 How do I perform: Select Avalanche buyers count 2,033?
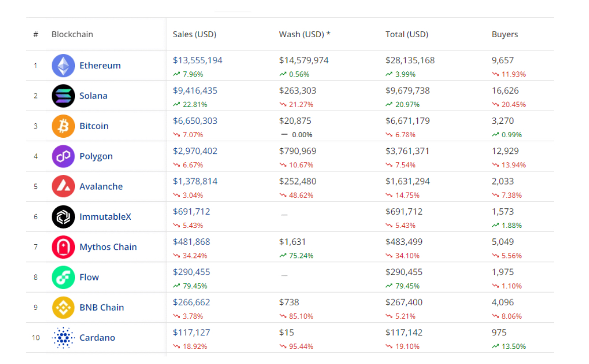502,181
